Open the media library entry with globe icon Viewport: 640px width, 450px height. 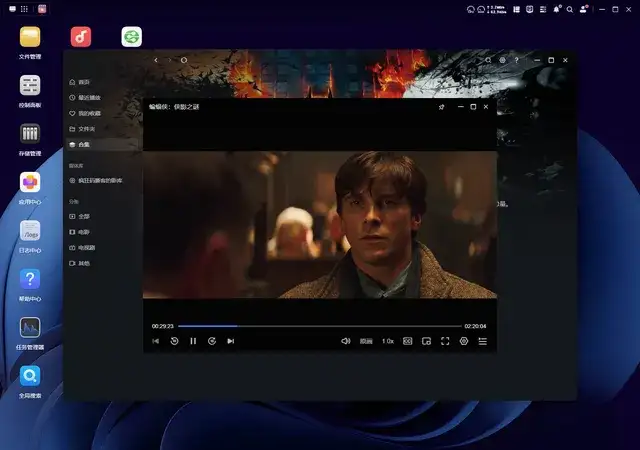[x=96, y=180]
